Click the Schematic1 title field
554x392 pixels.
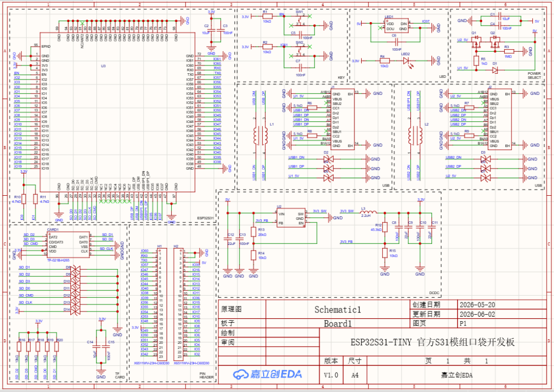338,310
